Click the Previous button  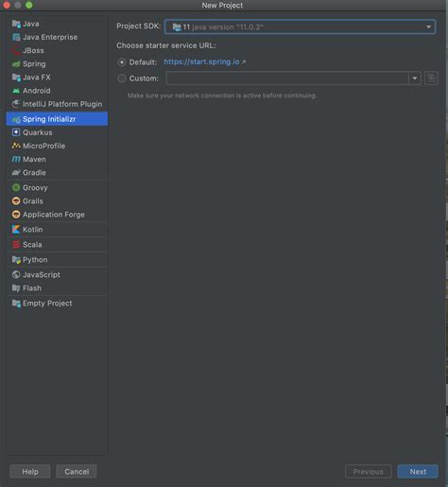[369, 472]
